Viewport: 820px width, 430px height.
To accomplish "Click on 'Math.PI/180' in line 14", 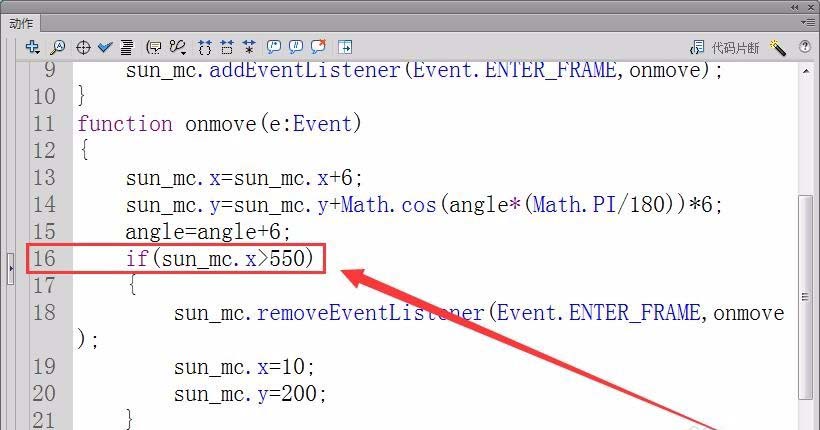I will [599, 205].
